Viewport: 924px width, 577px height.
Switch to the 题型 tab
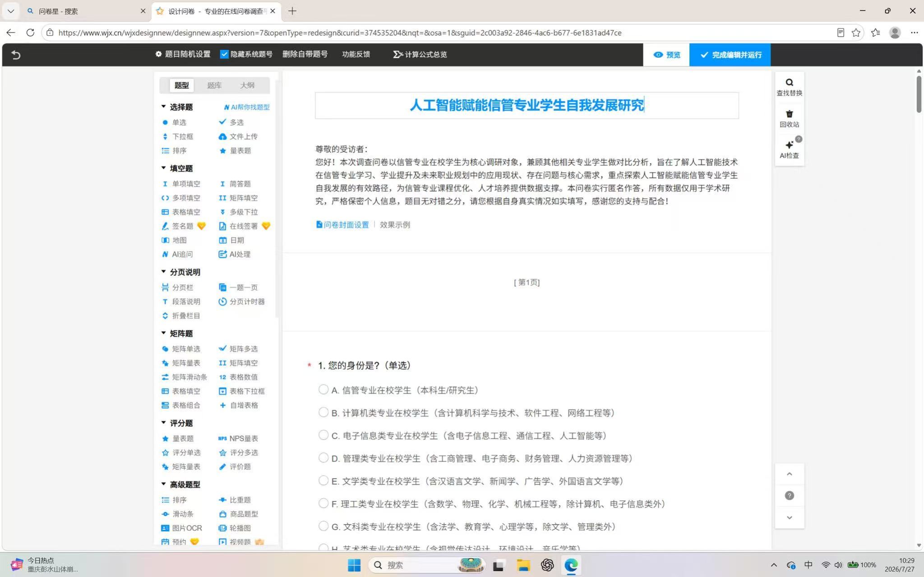pyautogui.click(x=182, y=85)
